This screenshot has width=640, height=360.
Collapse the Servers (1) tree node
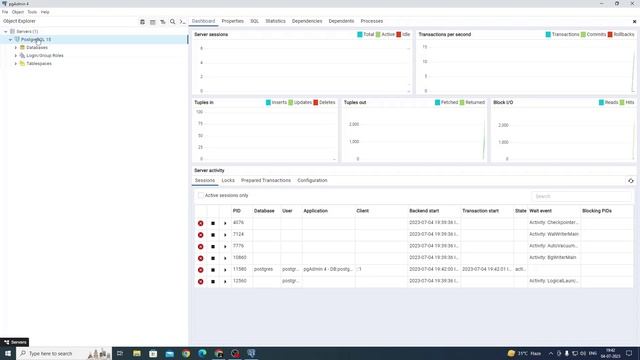(x=6, y=31)
